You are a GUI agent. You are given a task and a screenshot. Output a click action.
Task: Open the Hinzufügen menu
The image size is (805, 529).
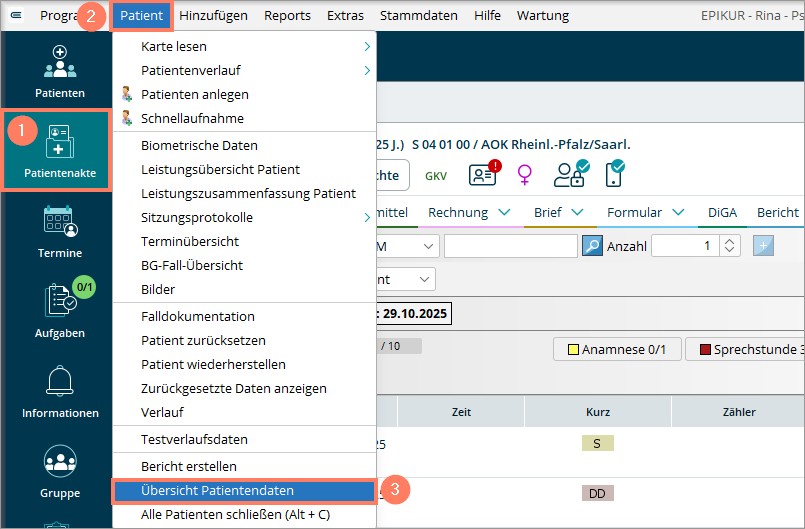(x=213, y=15)
